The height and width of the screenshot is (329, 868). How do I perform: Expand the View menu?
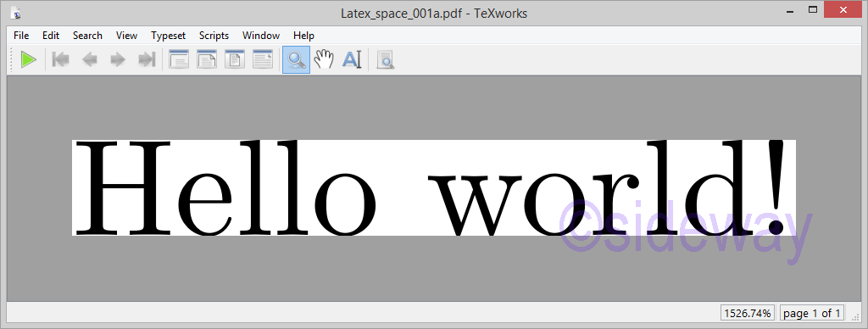point(126,36)
